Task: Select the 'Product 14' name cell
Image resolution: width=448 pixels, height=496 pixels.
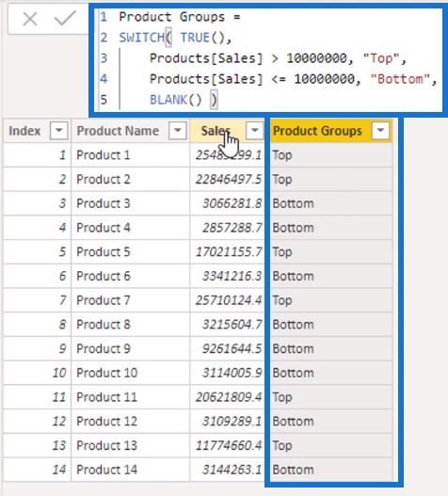Action: pos(131,470)
